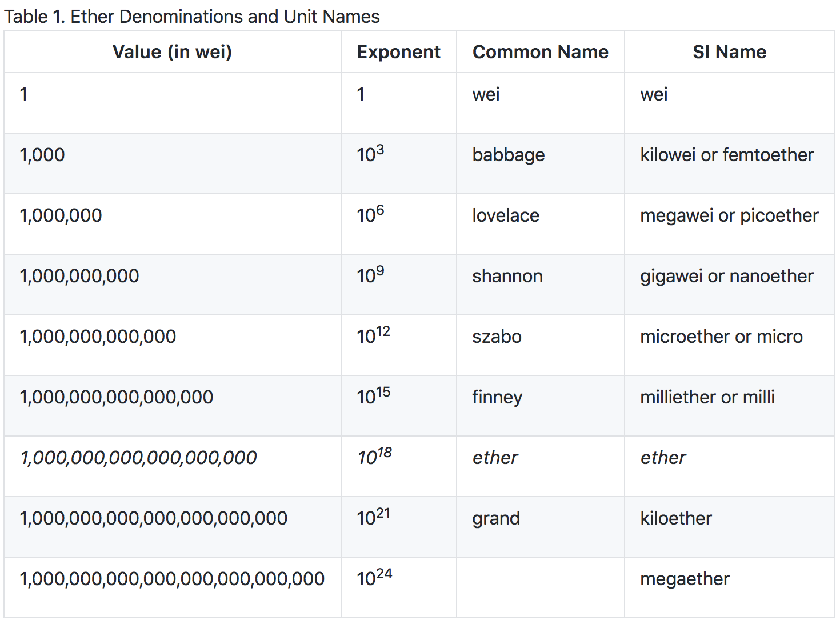Click 'wei' in the Common Name column

pos(486,94)
